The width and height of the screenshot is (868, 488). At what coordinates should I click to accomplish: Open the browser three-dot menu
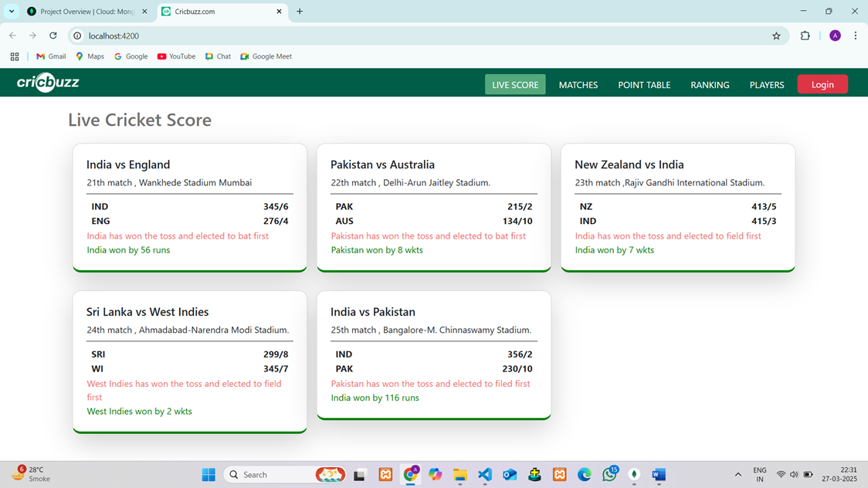click(855, 36)
